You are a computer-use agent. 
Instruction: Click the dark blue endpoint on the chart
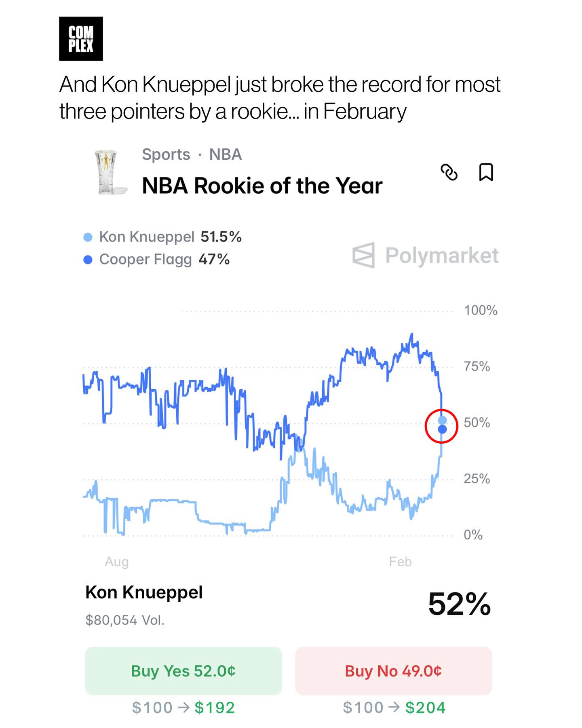[x=442, y=430]
